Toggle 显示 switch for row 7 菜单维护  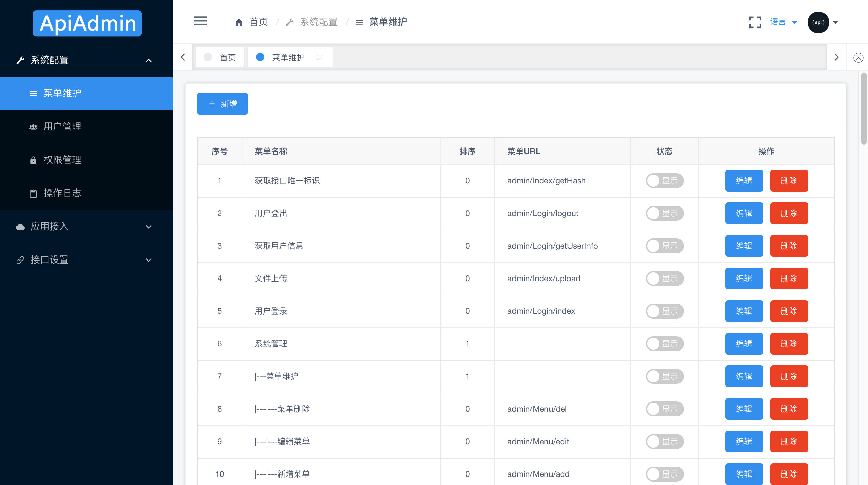pyautogui.click(x=665, y=376)
